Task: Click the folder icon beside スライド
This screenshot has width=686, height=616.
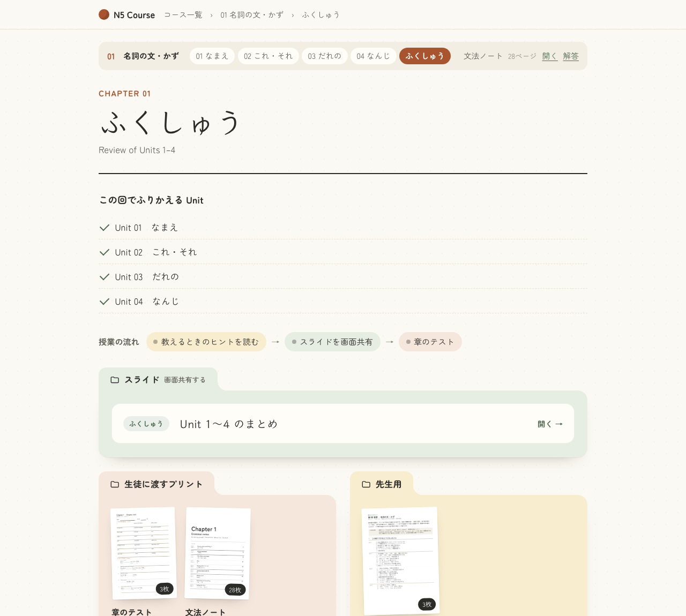Action: [115, 380]
